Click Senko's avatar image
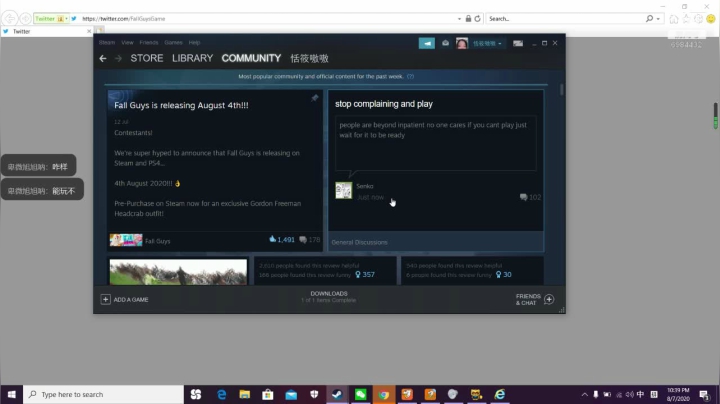720x404 pixels. point(343,191)
